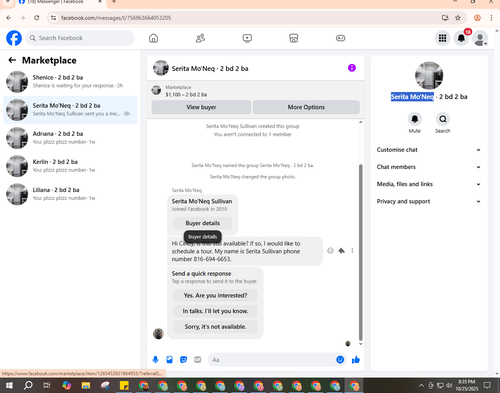Attach a photo with the image icon

(170, 360)
